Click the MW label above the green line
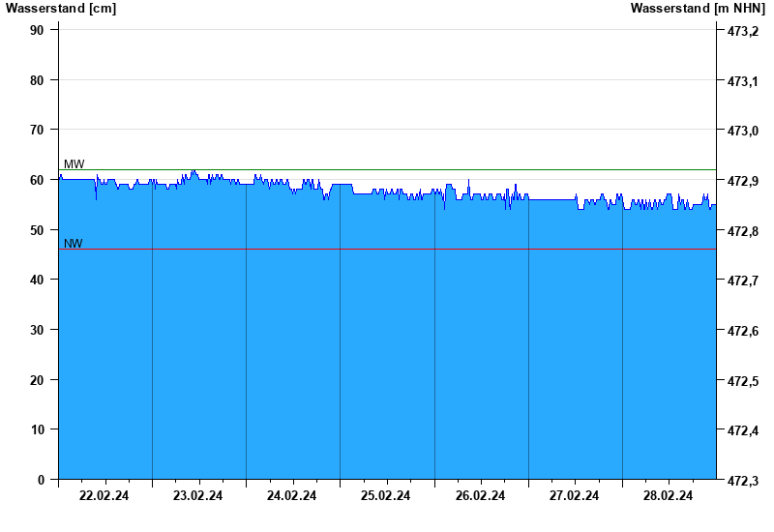The width and height of the screenshot is (774, 532). 74,163
